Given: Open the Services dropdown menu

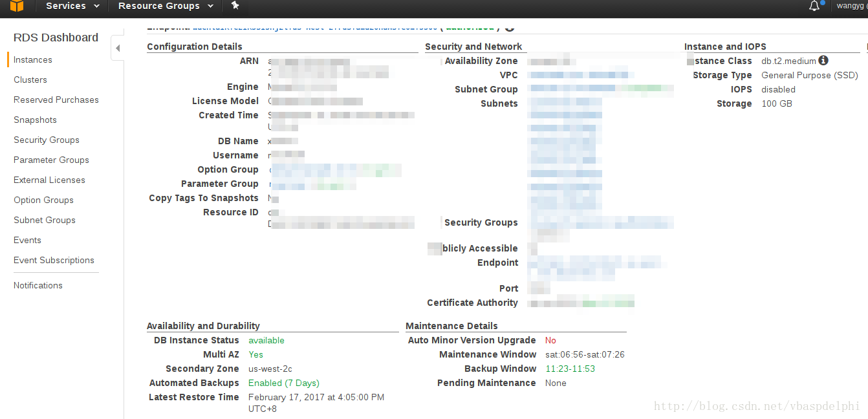Looking at the screenshot, I should point(72,6).
